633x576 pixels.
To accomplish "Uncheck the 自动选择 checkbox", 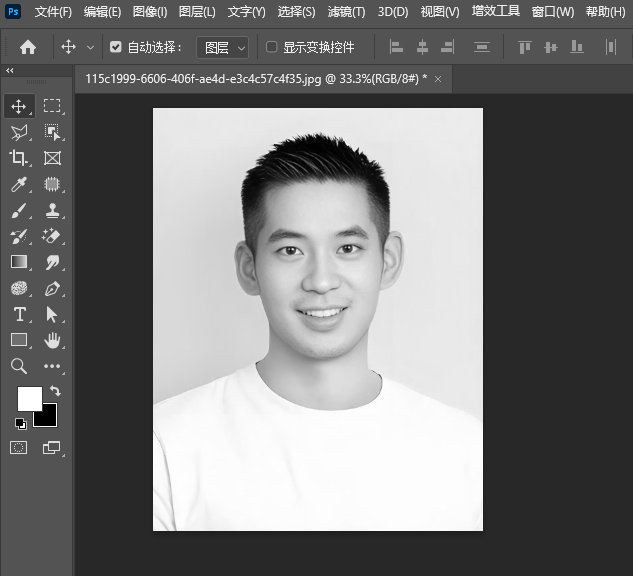I will tap(115, 47).
